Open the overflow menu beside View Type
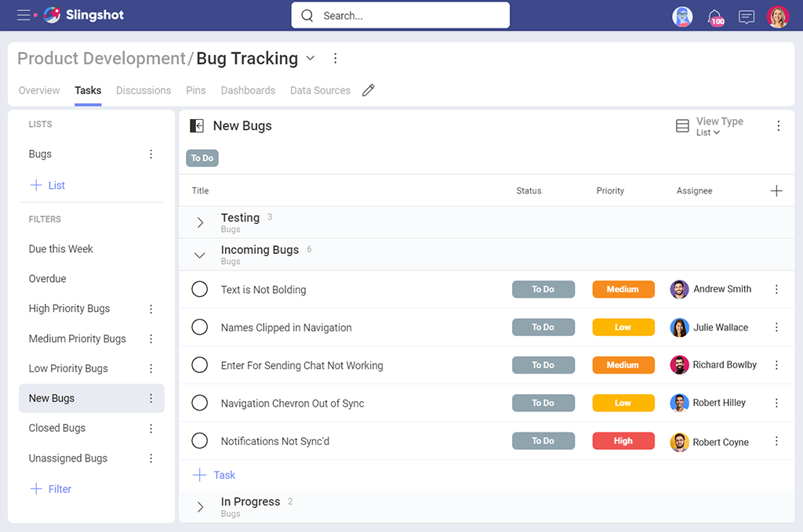The height and width of the screenshot is (532, 803). pos(779,125)
